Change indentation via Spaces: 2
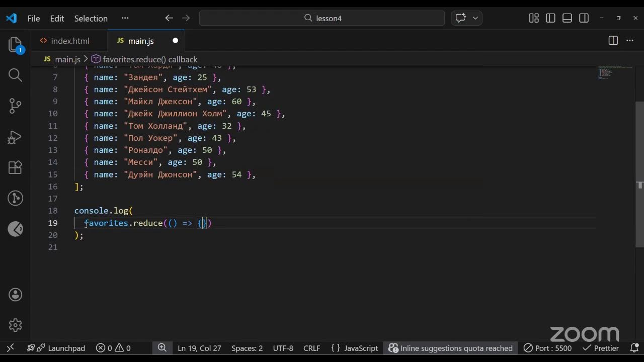The width and height of the screenshot is (644, 362). pos(247,348)
